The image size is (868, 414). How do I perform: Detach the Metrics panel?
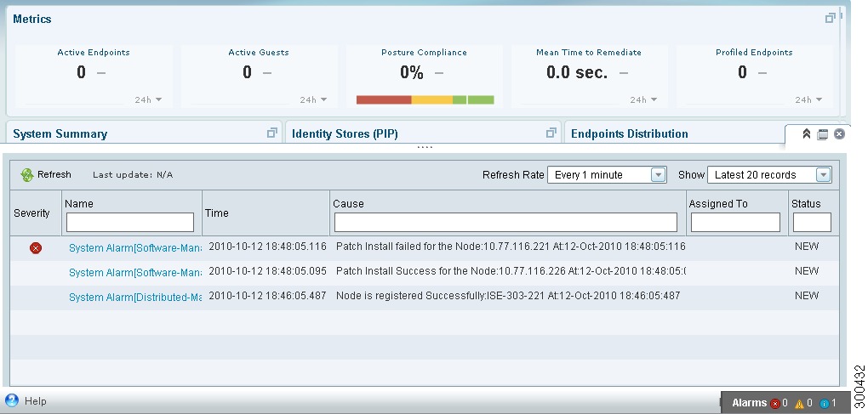pos(830,18)
